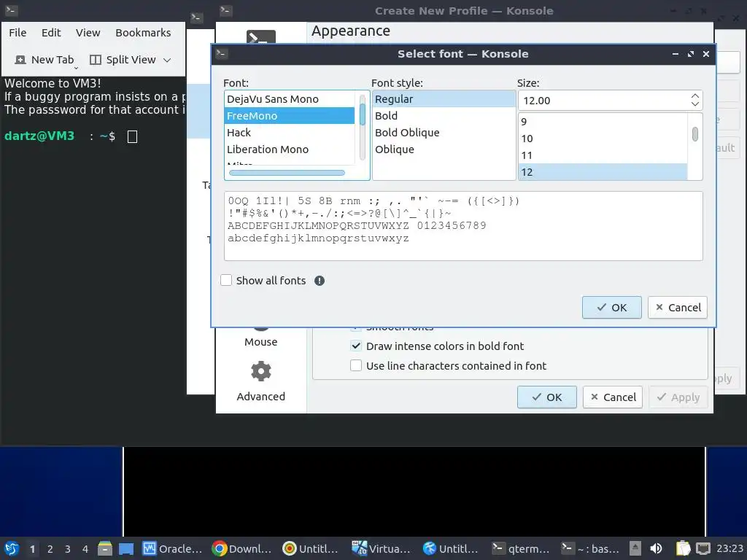The image size is (747, 560).
Task: Click the Create New Profile window's Konsole icon
Action: point(226,10)
